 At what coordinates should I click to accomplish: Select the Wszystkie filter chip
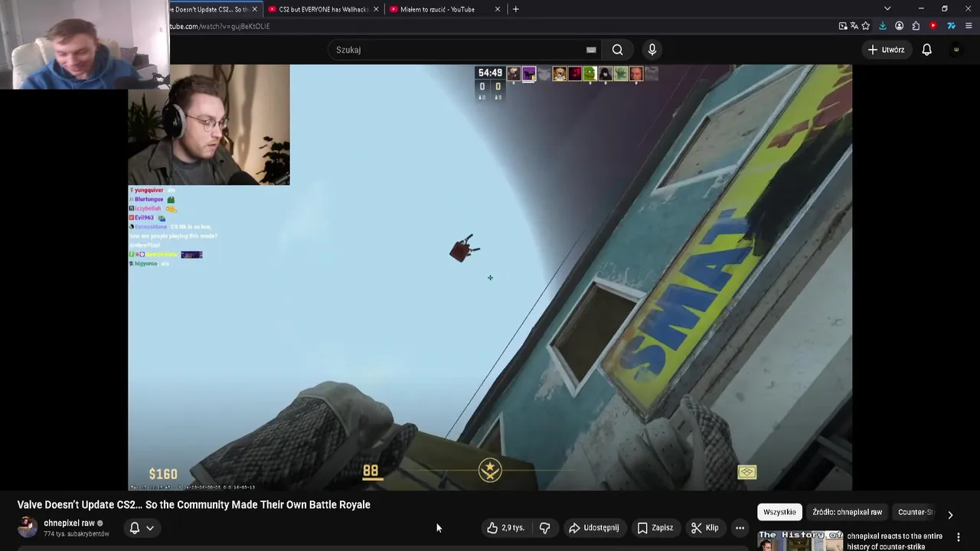tap(779, 512)
